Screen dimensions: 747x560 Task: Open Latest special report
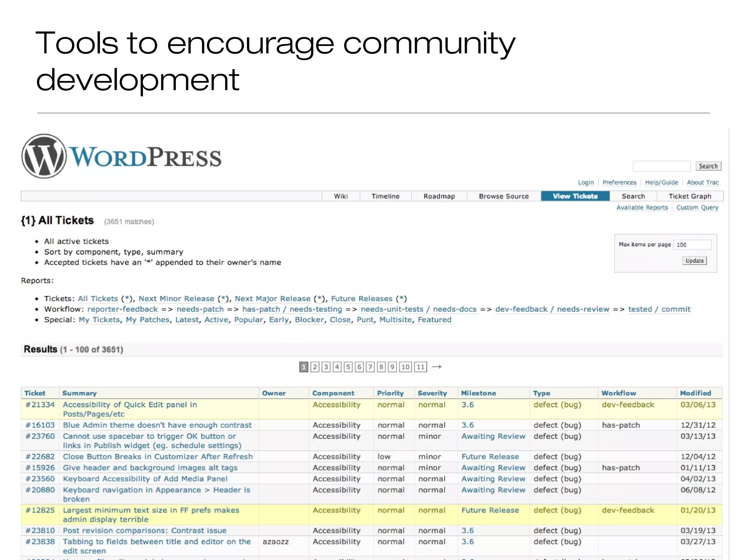[x=187, y=320]
